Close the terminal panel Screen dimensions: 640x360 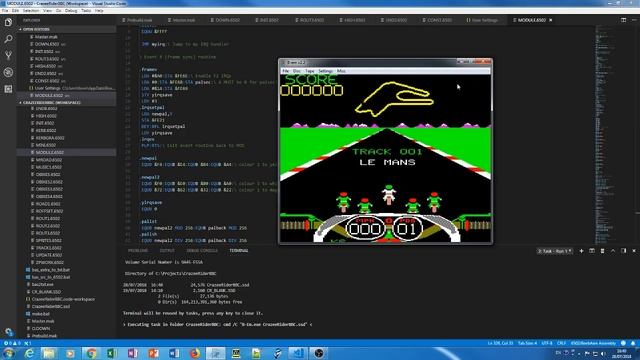pyautogui.click(x=634, y=251)
